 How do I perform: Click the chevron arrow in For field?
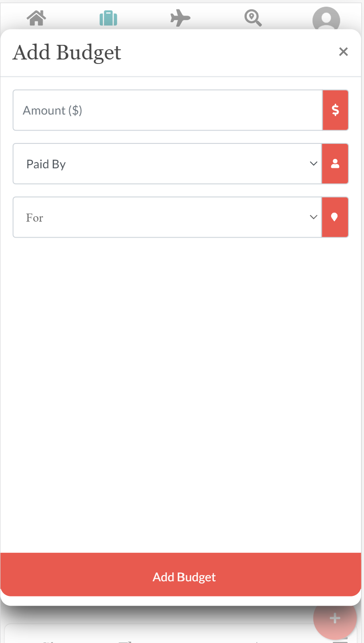coord(313,217)
